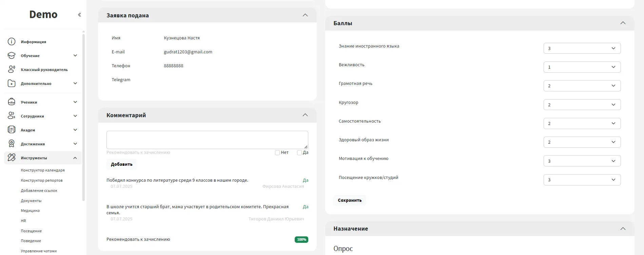Open the Знание иностранного языка dropdown

pyautogui.click(x=582, y=49)
